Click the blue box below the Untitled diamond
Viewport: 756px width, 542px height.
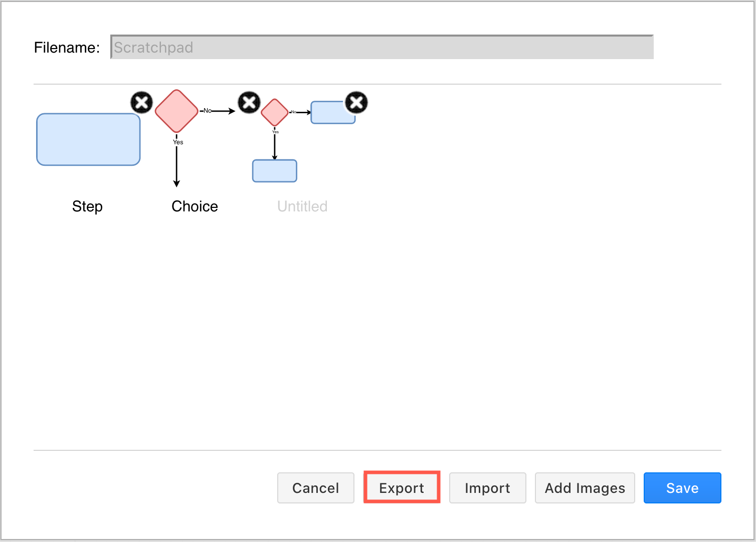pos(274,170)
